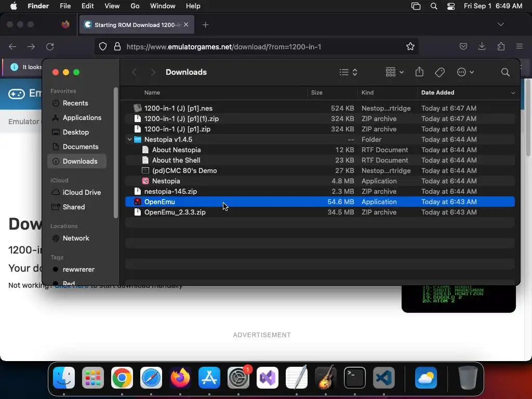532x399 pixels.
Task: Click the Firefox address bar URL
Action: pyautogui.click(x=223, y=47)
